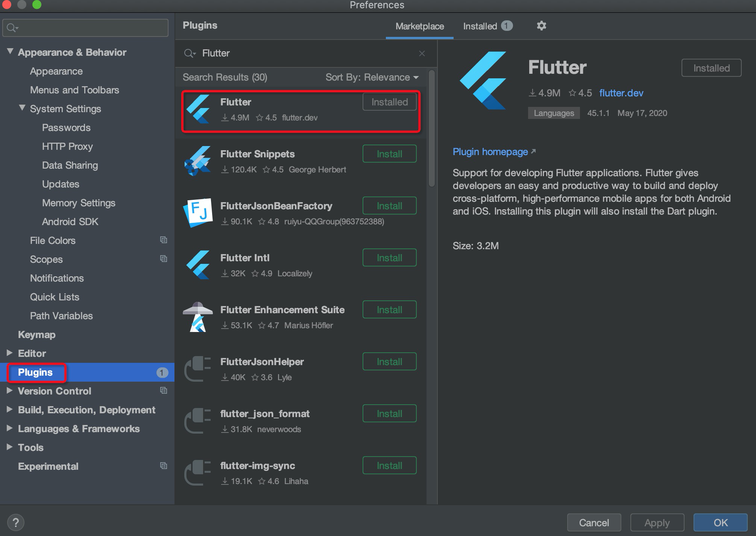
Task: Install the Flutter Snippets plugin
Action: [x=389, y=154]
